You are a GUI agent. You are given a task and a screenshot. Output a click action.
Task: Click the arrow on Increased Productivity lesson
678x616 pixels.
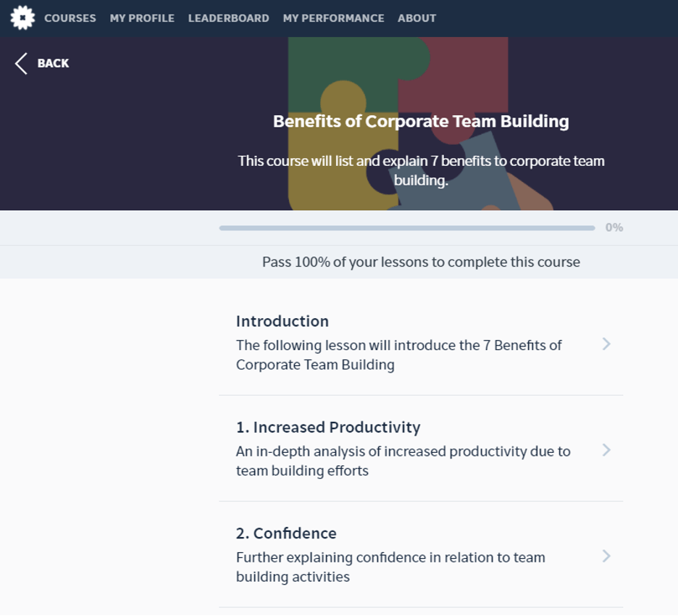point(606,450)
